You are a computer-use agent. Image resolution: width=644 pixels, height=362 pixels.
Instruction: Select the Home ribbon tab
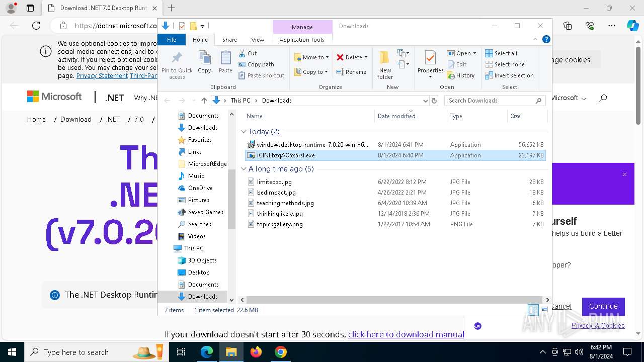point(200,40)
